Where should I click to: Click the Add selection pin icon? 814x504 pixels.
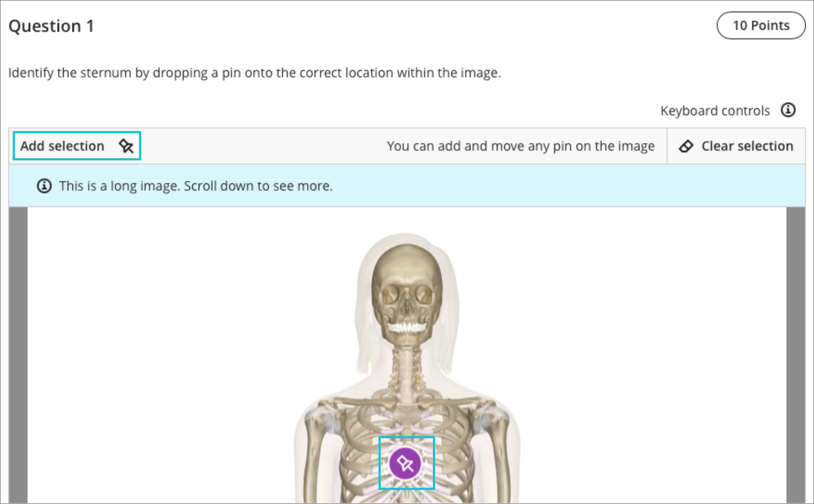126,146
